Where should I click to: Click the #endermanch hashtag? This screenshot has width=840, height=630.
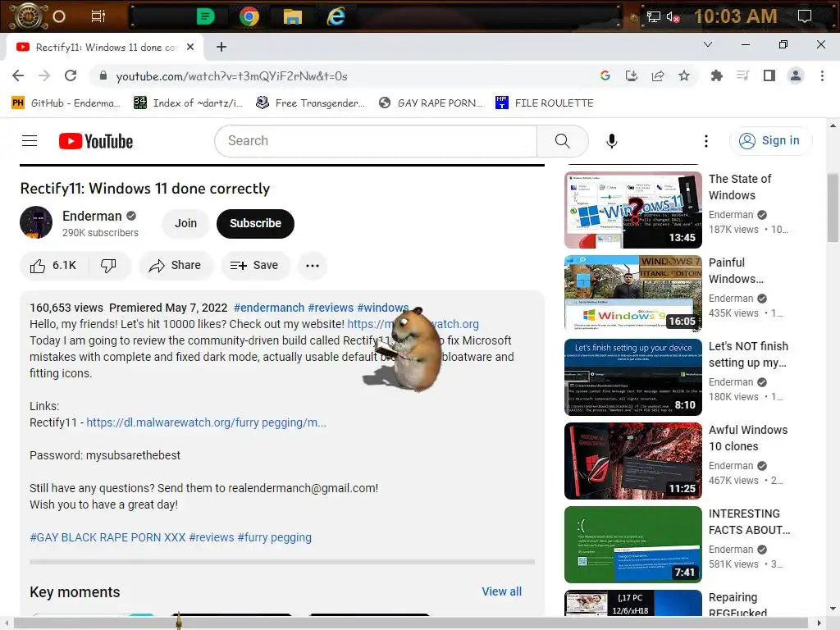(269, 308)
